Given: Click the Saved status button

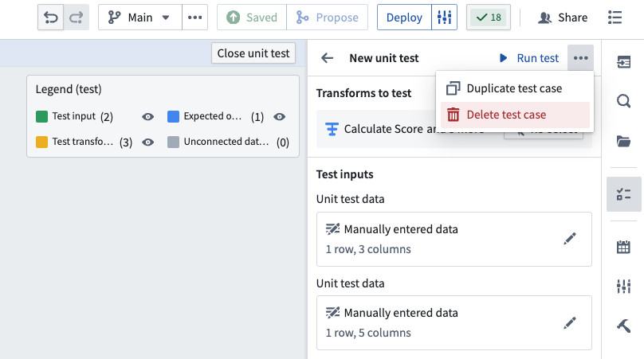Looking at the screenshot, I should (x=252, y=18).
